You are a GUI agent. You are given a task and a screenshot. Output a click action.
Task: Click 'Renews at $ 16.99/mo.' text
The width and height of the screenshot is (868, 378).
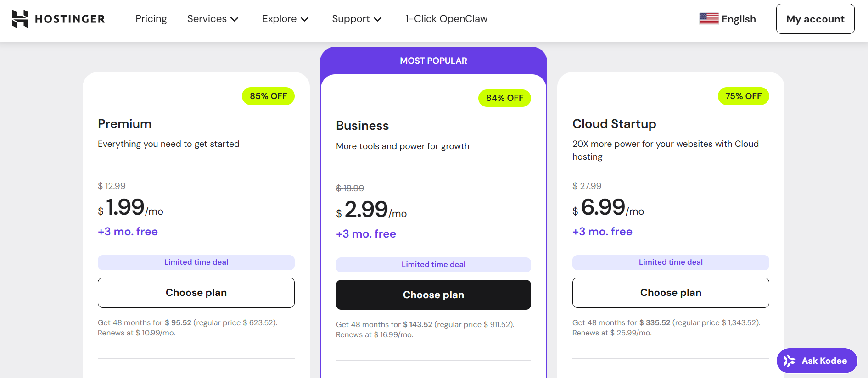coord(375,335)
